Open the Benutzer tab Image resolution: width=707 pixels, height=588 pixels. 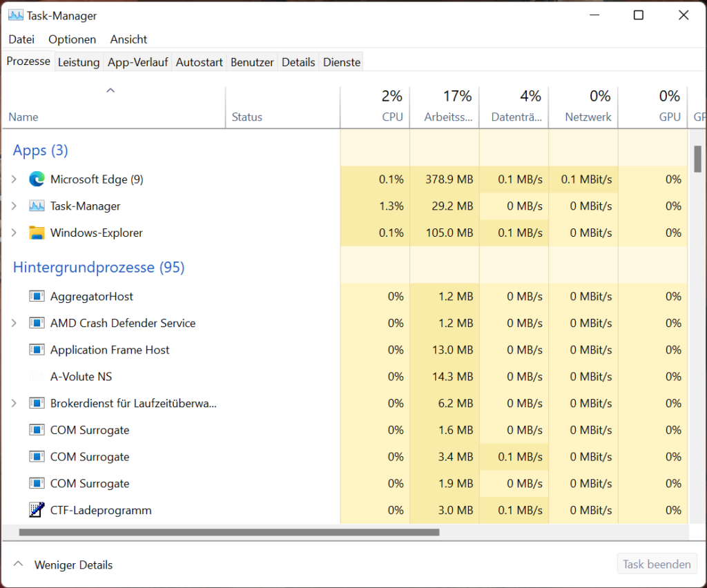tap(252, 62)
